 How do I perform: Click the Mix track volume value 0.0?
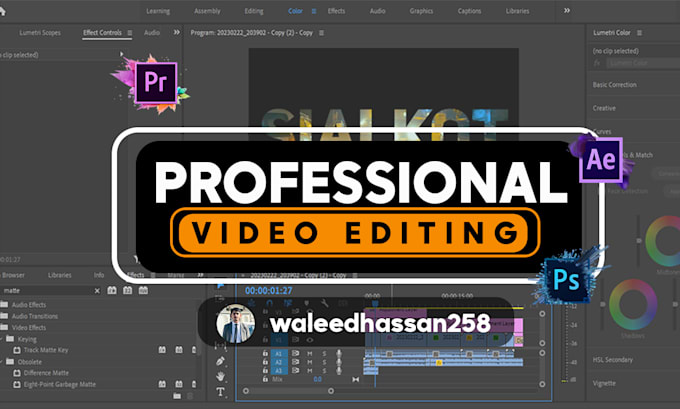point(317,380)
